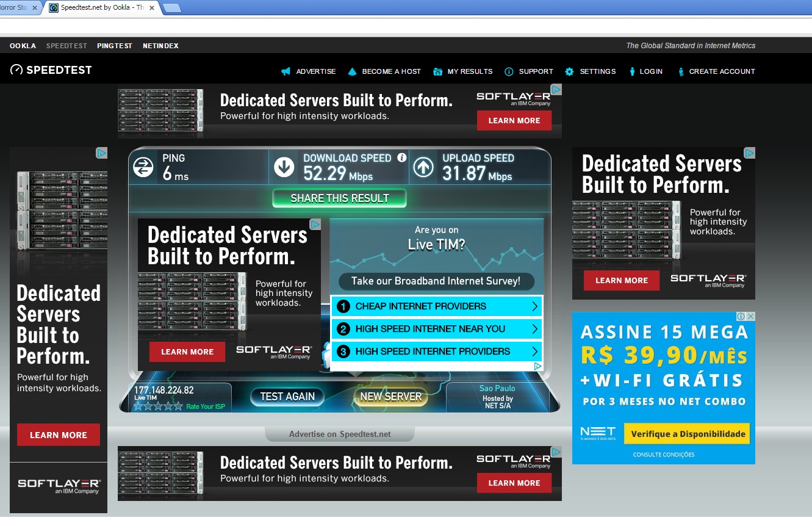This screenshot has width=812, height=526.
Task: Open the PINGTEST nav item
Action: point(115,46)
